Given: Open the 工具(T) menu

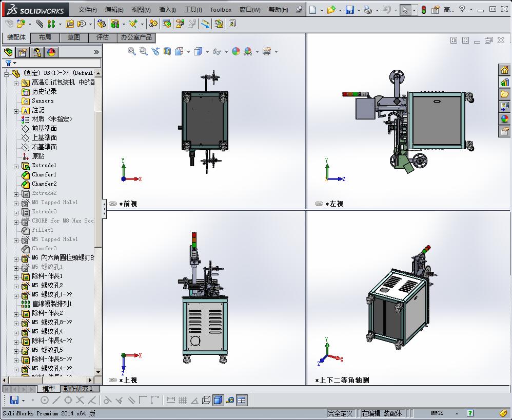Looking at the screenshot, I should coord(192,10).
